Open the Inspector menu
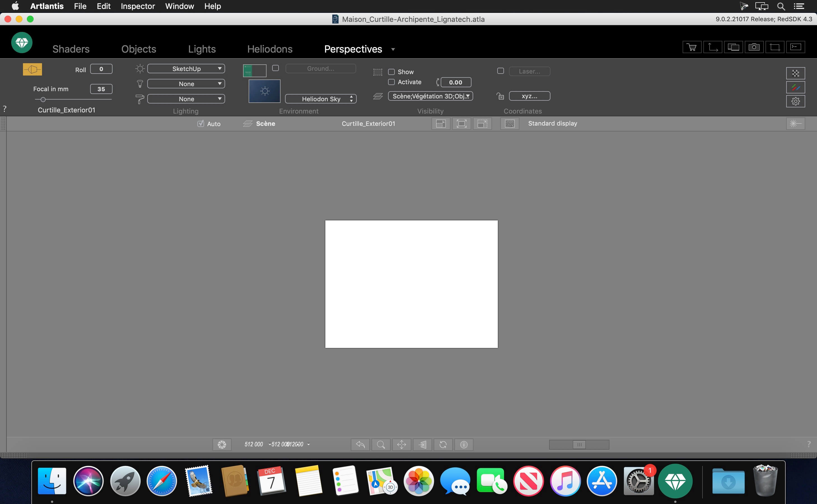The image size is (817, 504). (137, 6)
